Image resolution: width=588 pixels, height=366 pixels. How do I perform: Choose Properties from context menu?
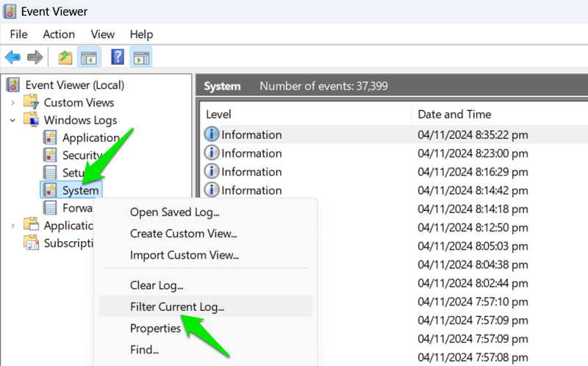tap(205, 328)
